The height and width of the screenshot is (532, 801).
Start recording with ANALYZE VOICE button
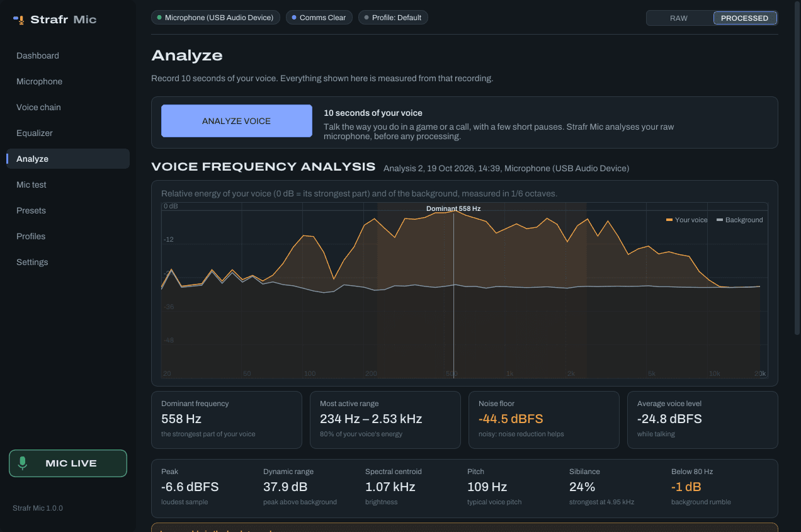coord(237,121)
